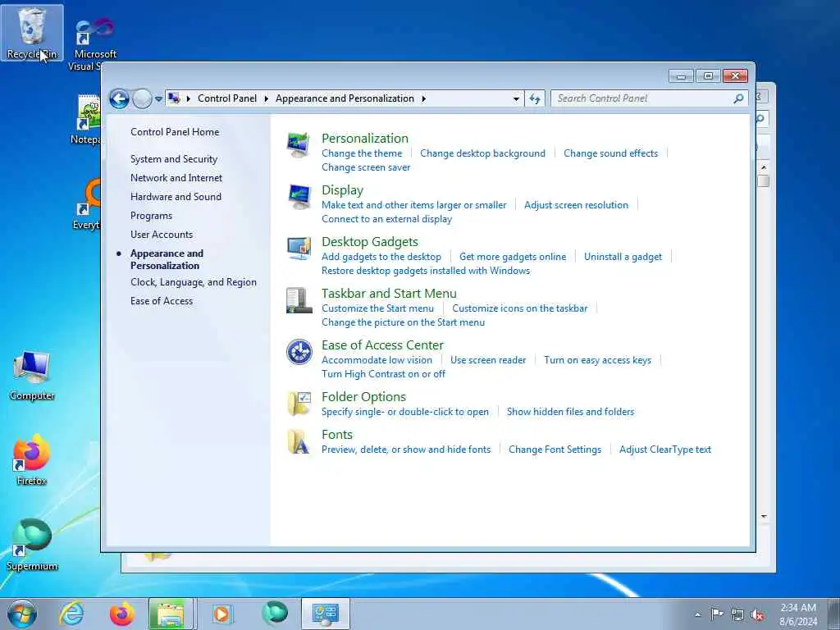Select the Computer desktop icon
This screenshot has width=840, height=630.
32,376
